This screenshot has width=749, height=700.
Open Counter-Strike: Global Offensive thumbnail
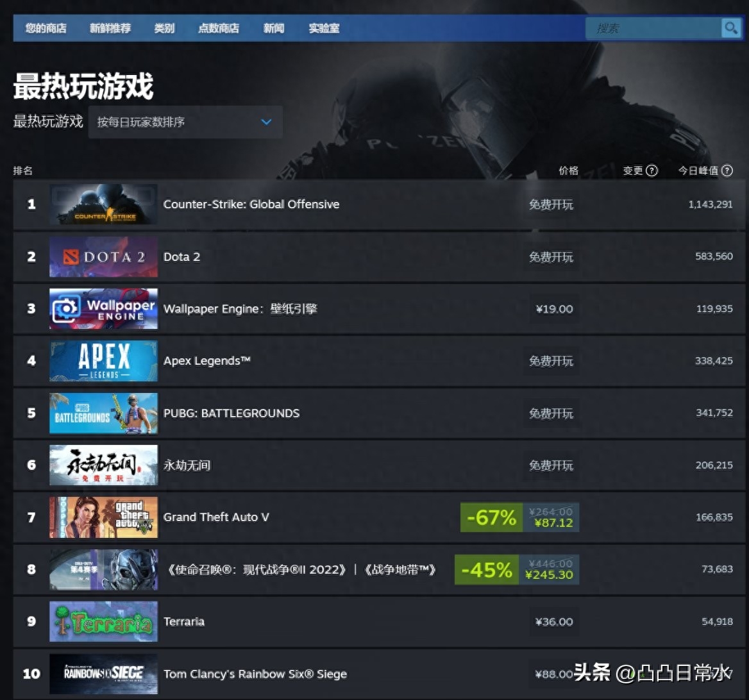point(103,204)
